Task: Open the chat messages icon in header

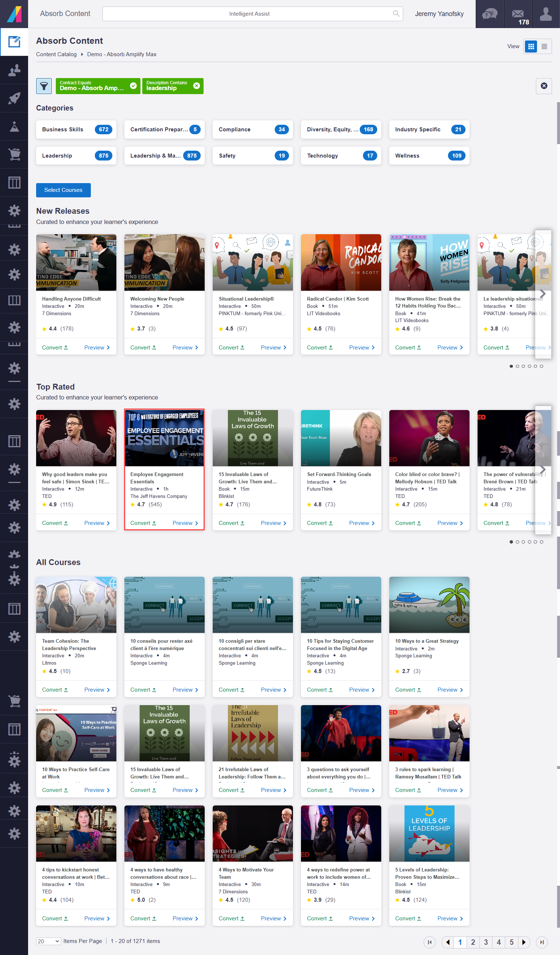Action: coord(490,14)
